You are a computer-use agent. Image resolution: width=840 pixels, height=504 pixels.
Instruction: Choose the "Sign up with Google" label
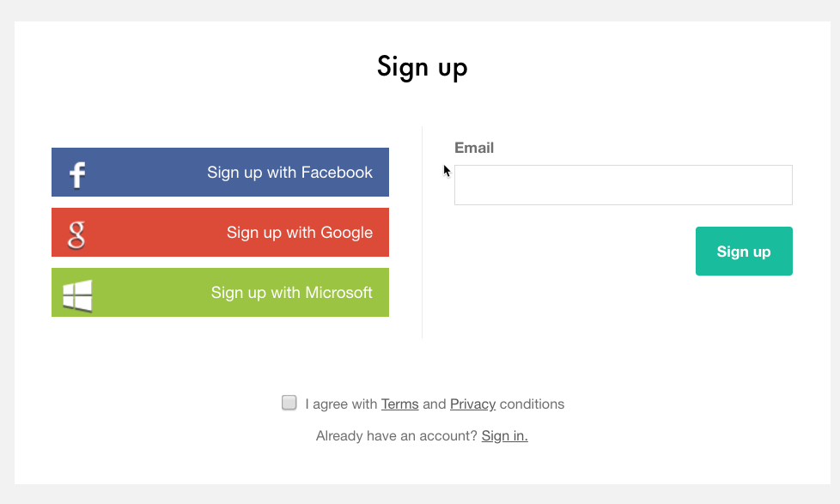[x=299, y=233]
